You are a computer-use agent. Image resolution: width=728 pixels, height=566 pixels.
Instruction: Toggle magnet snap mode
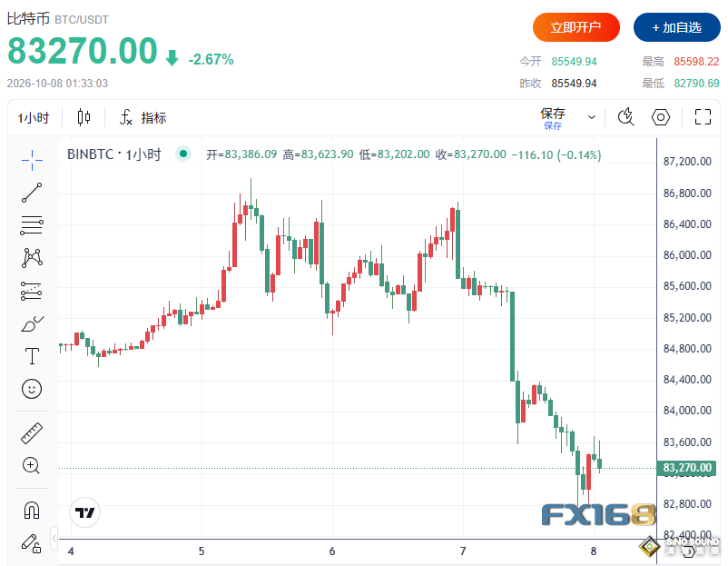(x=32, y=510)
